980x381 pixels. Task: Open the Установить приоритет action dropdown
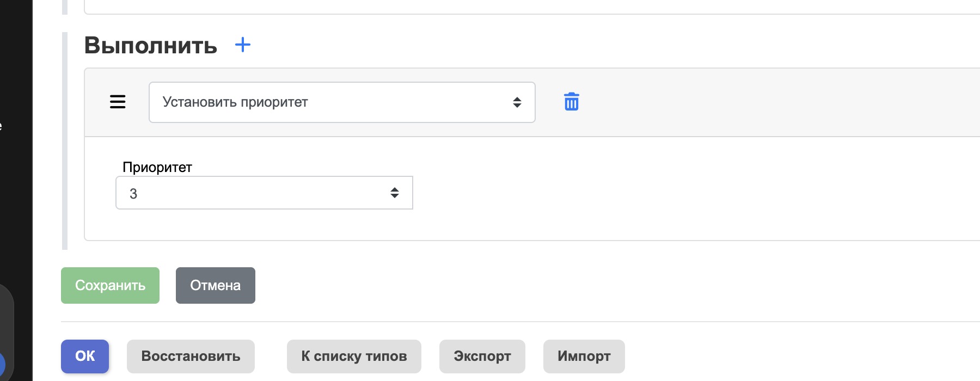[x=342, y=102]
